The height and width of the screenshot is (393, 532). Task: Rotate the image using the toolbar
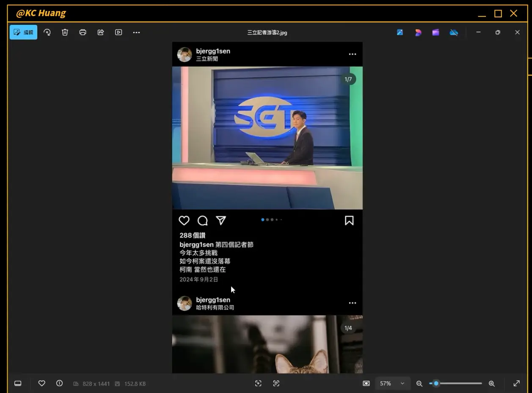click(x=47, y=32)
